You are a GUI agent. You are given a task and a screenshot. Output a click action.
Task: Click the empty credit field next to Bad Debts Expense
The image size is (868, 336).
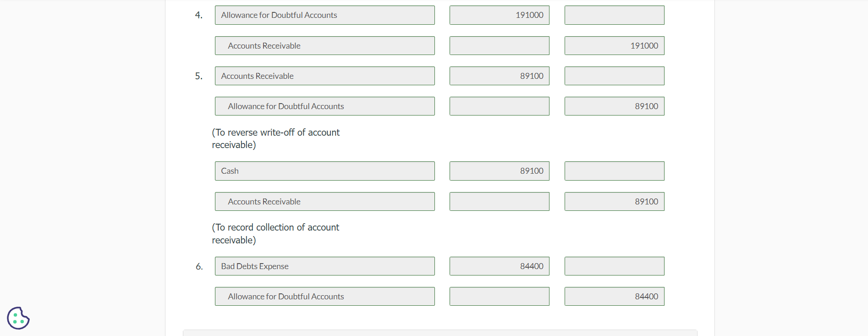pos(614,266)
